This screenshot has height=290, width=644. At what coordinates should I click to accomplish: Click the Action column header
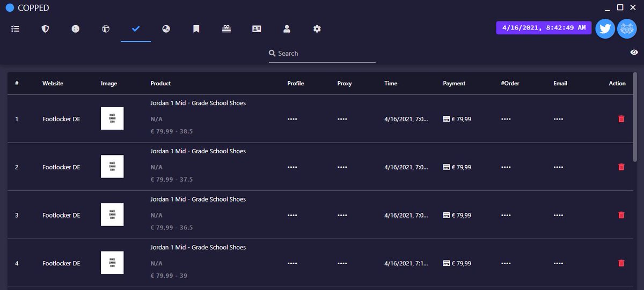pos(617,84)
